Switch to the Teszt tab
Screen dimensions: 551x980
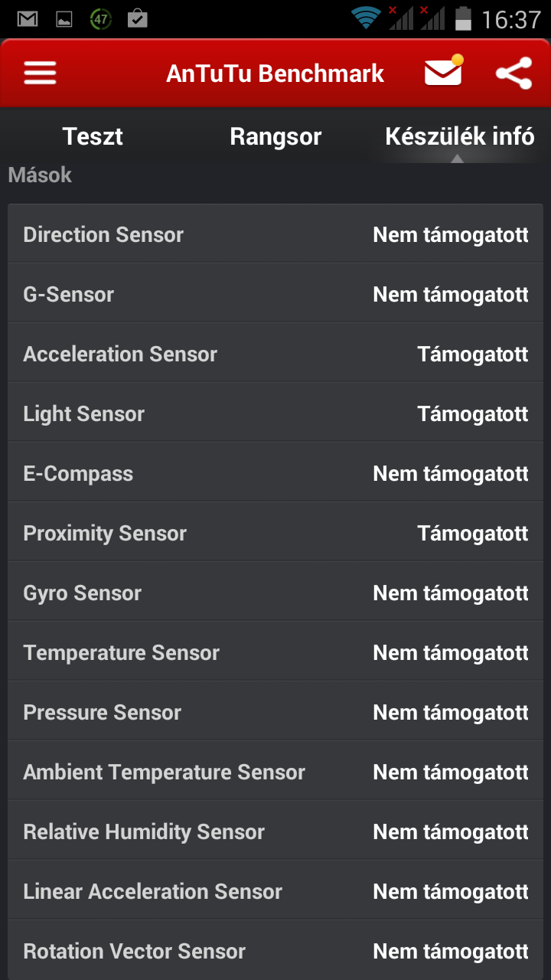coord(93,137)
